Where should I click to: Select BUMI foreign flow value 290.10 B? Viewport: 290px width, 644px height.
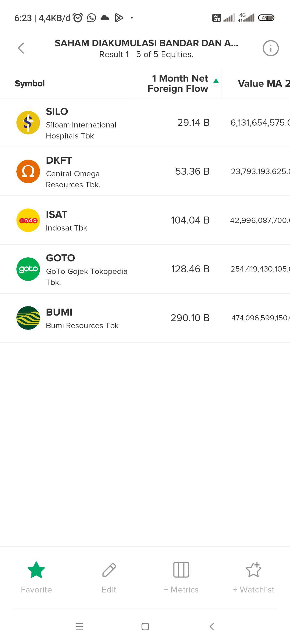coord(190,318)
